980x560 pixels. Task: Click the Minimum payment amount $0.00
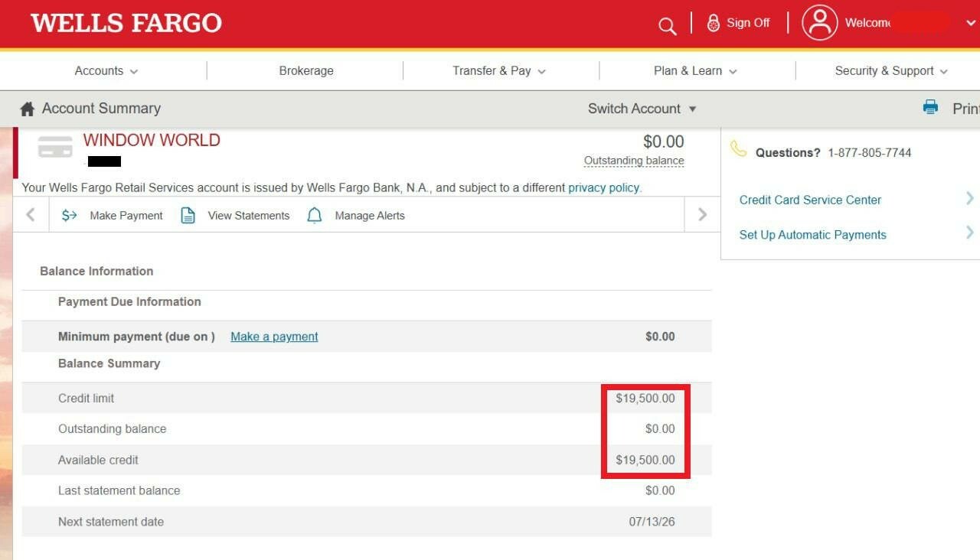(660, 337)
